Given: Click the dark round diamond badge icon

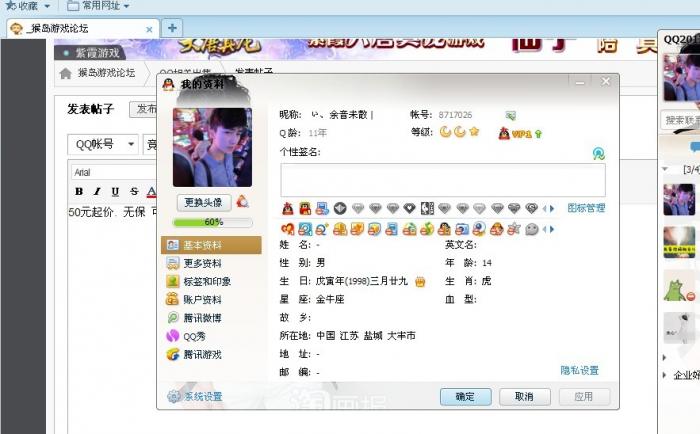Looking at the screenshot, I should (340, 208).
